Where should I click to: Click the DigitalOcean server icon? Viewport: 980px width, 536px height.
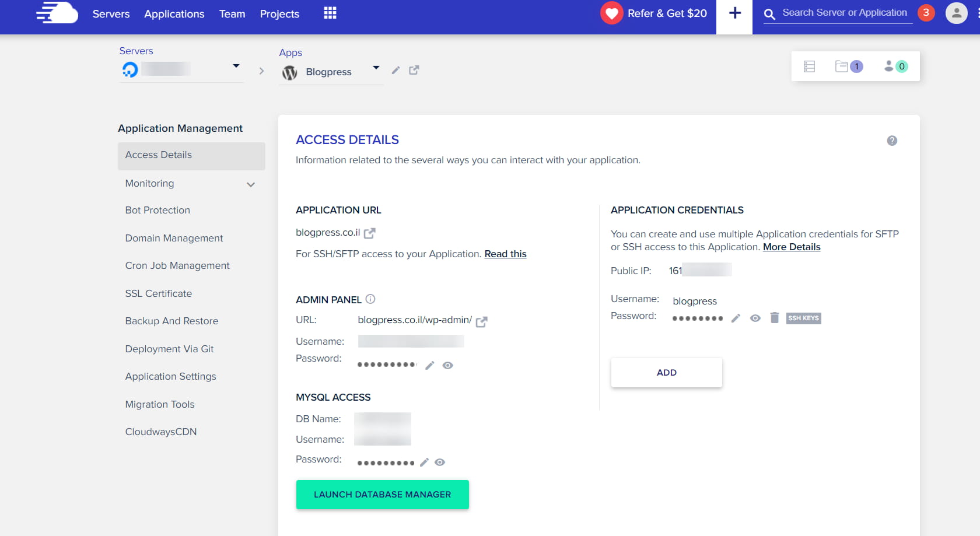[x=130, y=69]
